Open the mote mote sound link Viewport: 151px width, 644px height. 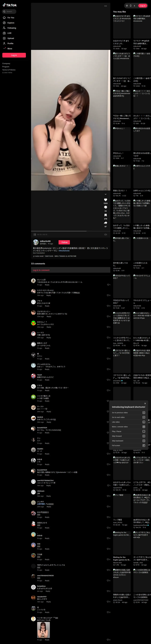tap(55, 256)
